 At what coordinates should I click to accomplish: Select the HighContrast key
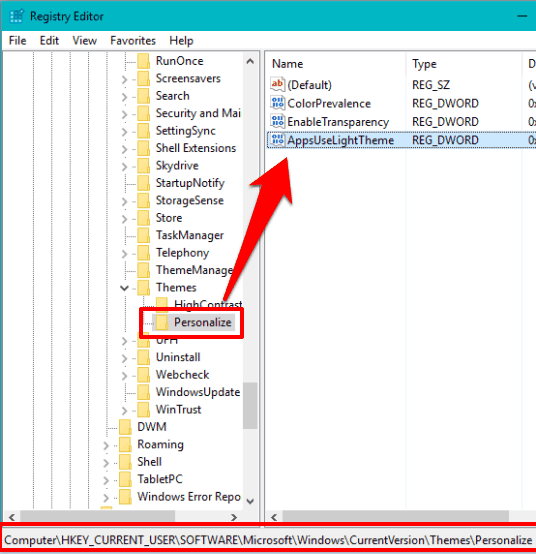[x=208, y=304]
